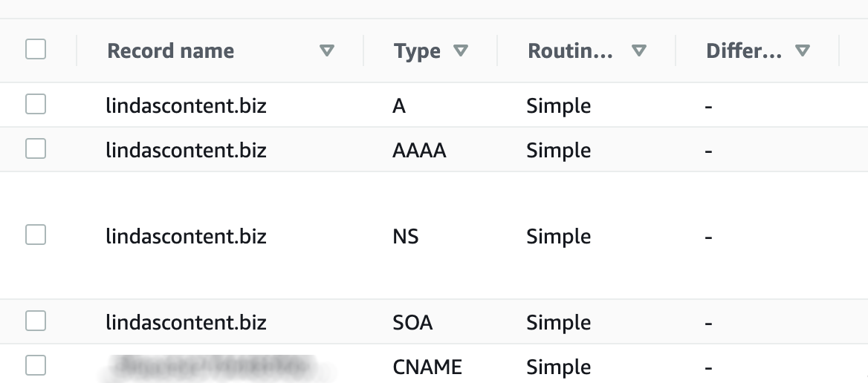Image resolution: width=868 pixels, height=383 pixels.
Task: Select the A record checkbox
Action: tap(36, 105)
